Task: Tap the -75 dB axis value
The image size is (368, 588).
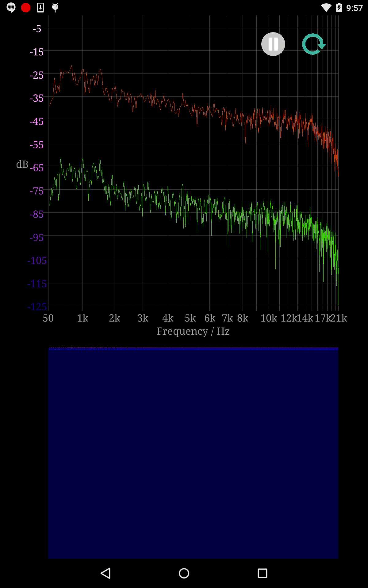Action: pyautogui.click(x=36, y=191)
